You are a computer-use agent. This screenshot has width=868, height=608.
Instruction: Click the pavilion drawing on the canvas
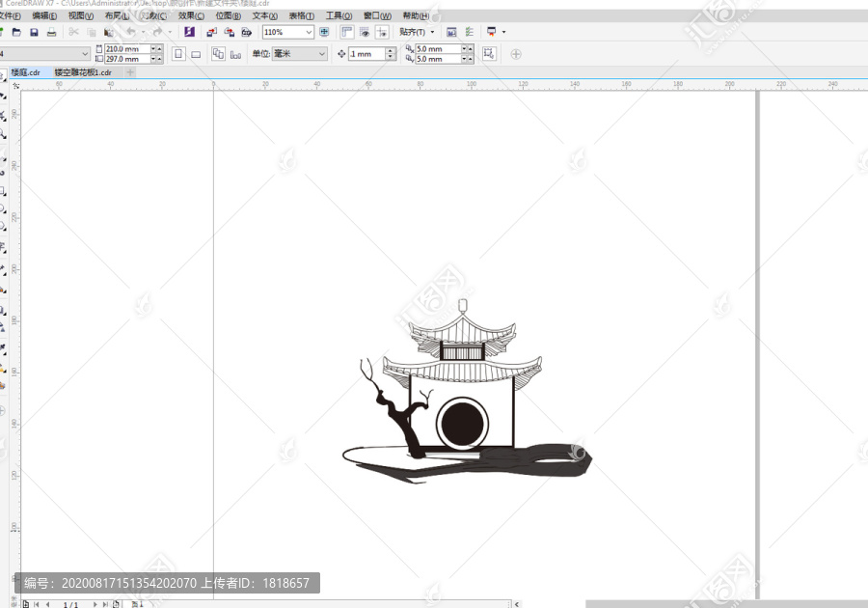pos(468,391)
